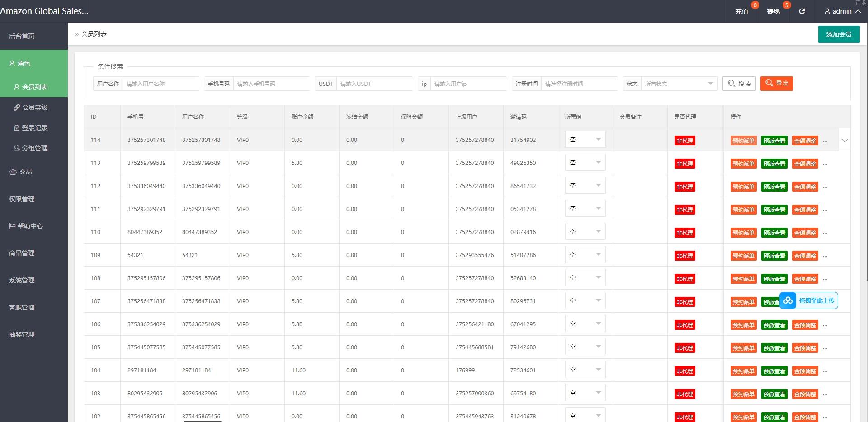Open the 提现 withdrawal notifications
Viewport: 868px width, 422px height.
[773, 11]
